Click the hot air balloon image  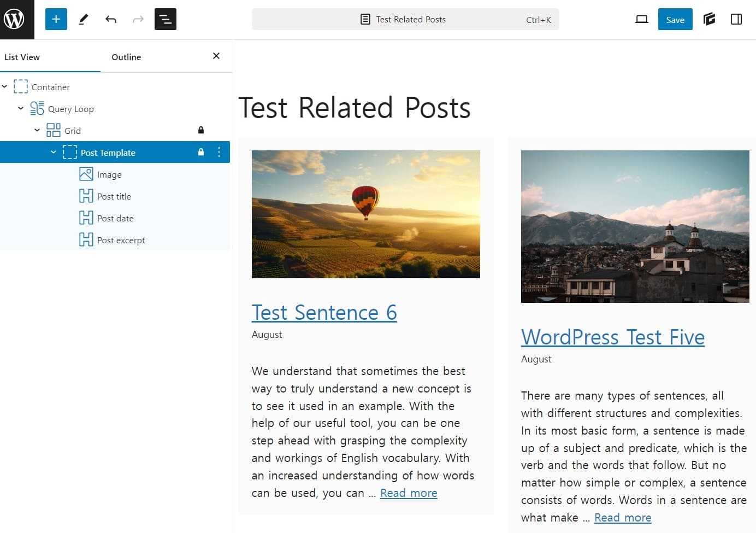365,214
